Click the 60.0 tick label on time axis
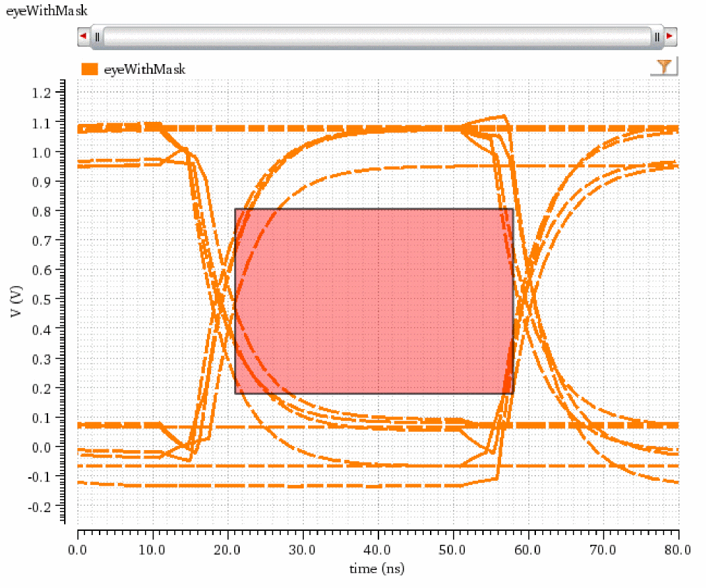The width and height of the screenshot is (706, 588). click(x=528, y=550)
